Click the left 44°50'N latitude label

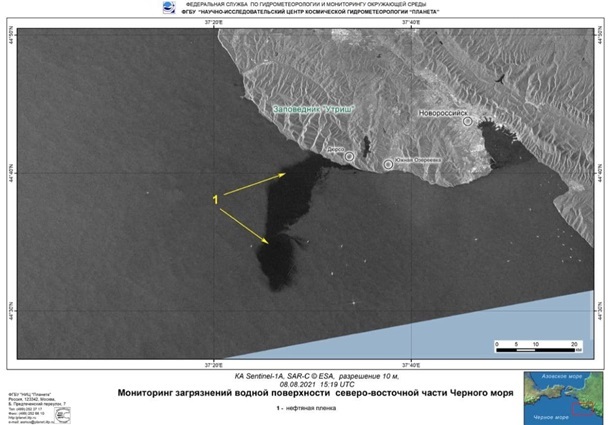[11, 35]
